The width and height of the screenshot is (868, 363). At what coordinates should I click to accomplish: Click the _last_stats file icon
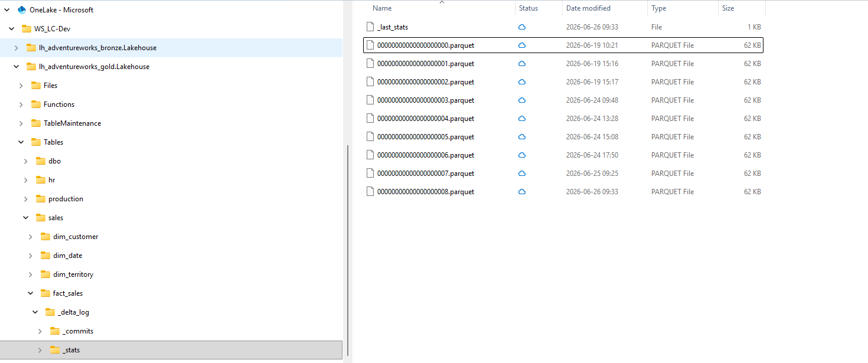point(370,27)
